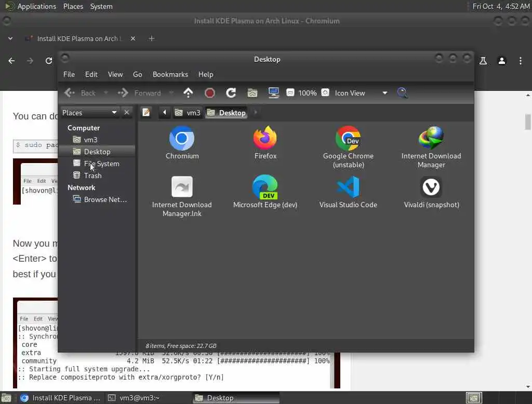The width and height of the screenshot is (532, 404).
Task: Click Desktop window taskbar button
Action: click(x=236, y=398)
